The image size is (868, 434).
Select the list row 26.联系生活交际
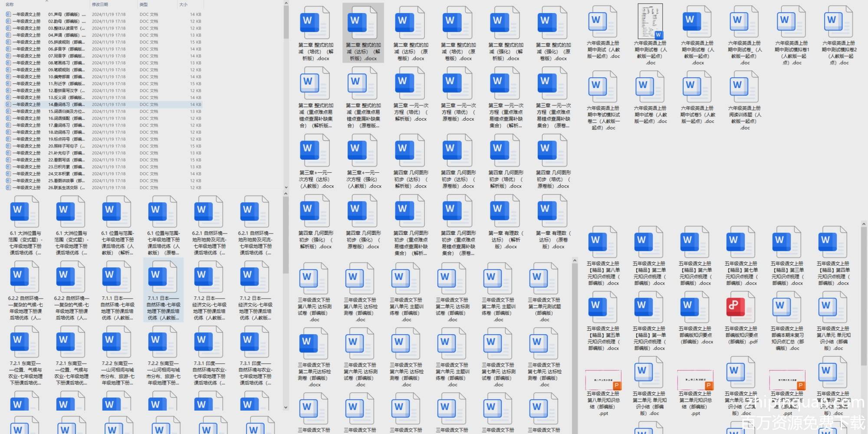103,188
